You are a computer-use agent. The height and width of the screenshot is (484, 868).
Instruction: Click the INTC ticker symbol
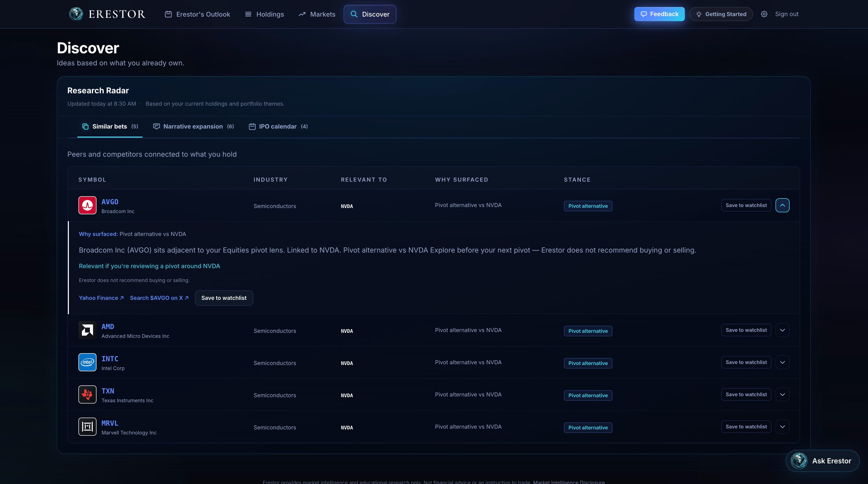(110, 359)
